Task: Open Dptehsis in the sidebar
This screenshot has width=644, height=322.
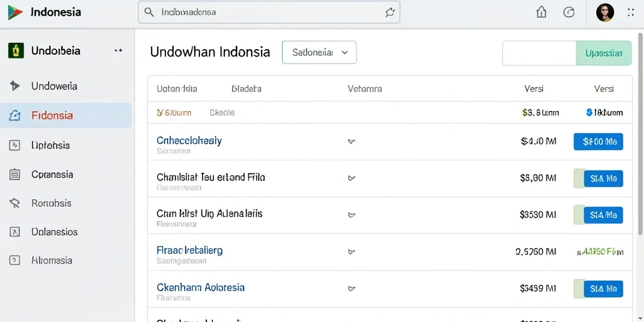Action: pyautogui.click(x=65, y=145)
